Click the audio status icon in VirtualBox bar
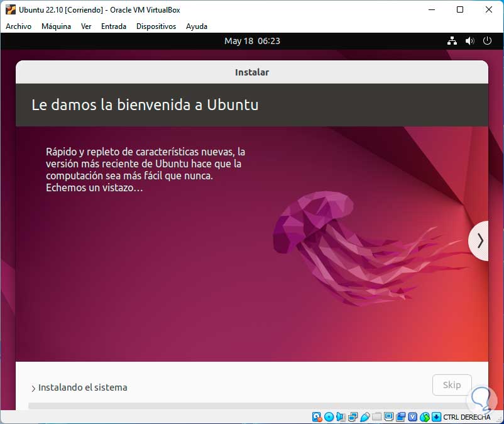This screenshot has width=504, height=424. click(341, 417)
